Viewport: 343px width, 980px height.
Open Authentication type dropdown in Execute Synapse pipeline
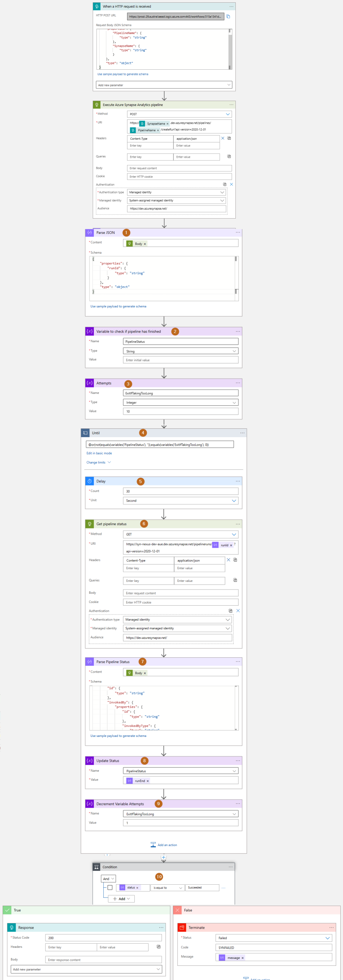(176, 192)
